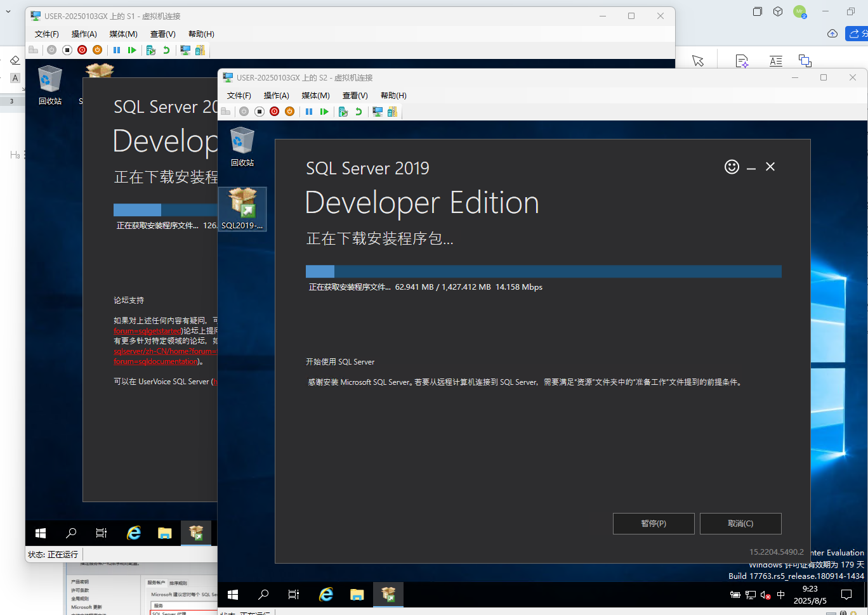Open 媒体(M) menu in S1 window
Screen dimensions: 868x615
(124, 34)
